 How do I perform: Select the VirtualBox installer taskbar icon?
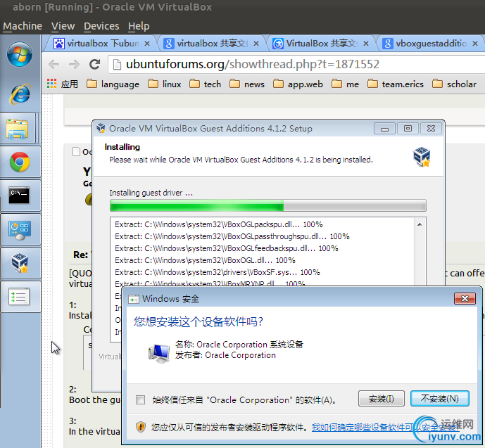[x=20, y=263]
